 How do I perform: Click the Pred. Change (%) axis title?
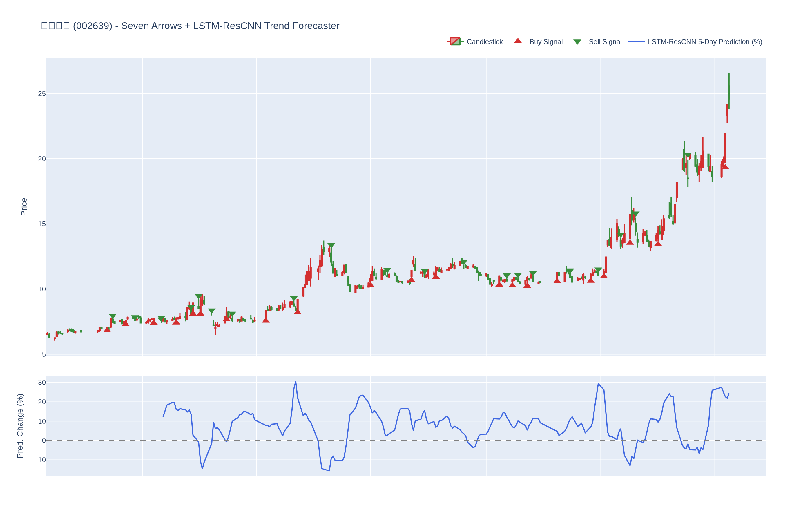pyautogui.click(x=20, y=426)
